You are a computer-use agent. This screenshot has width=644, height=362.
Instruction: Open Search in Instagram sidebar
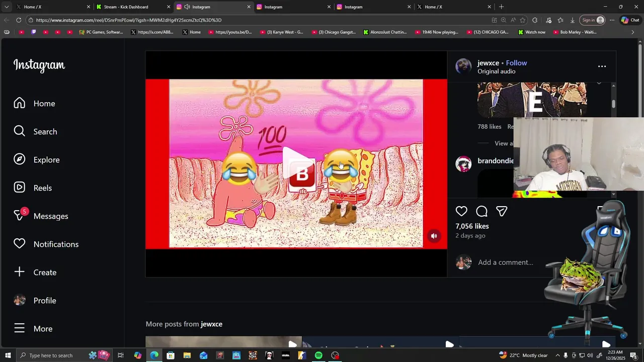pos(35,131)
